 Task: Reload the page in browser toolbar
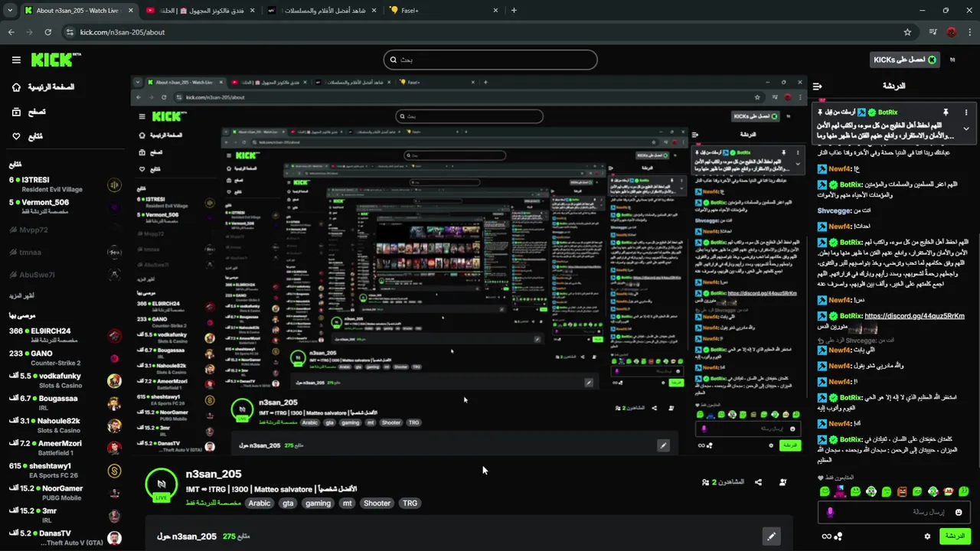coord(48,32)
